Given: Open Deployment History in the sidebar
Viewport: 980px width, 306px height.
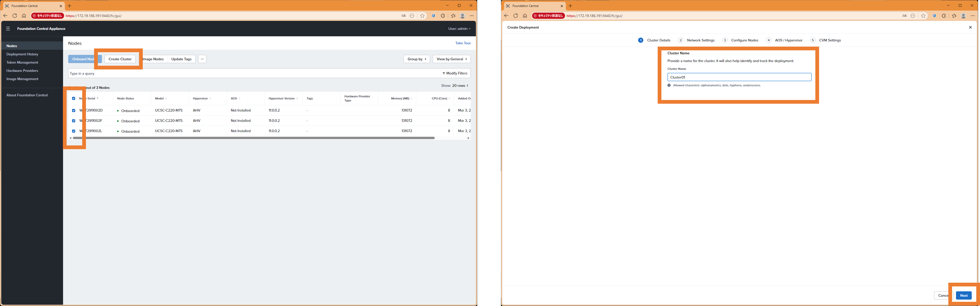Looking at the screenshot, I should tap(22, 54).
